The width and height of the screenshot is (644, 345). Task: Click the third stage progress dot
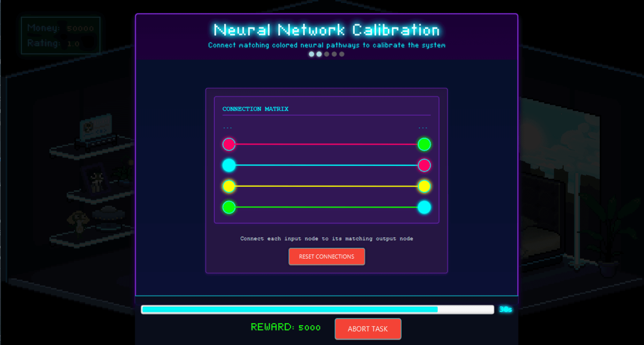[327, 54]
